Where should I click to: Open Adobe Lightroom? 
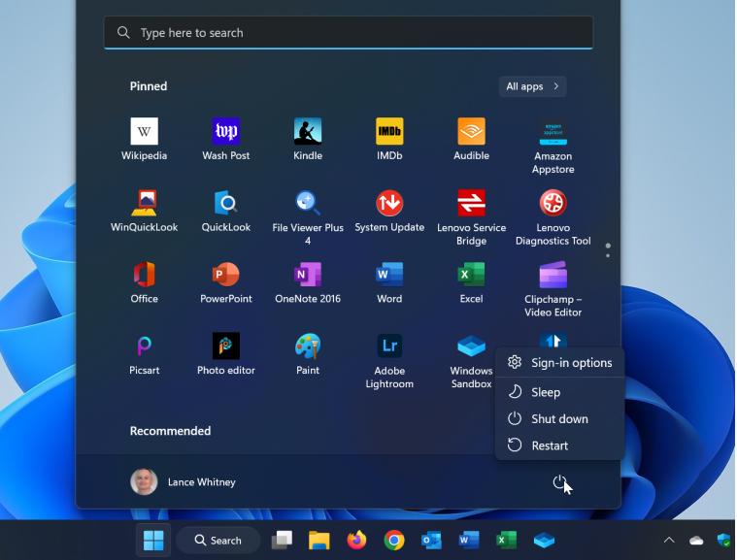click(389, 361)
